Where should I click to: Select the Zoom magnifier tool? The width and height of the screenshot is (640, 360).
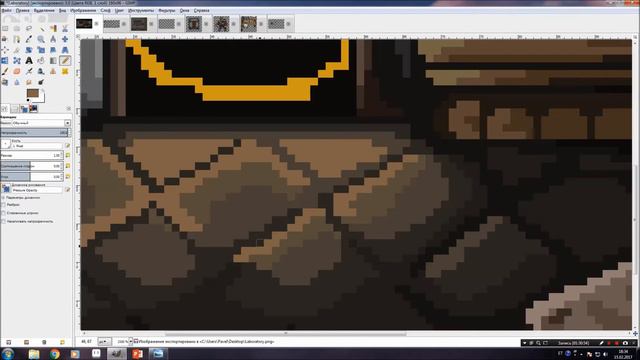(x=41, y=39)
